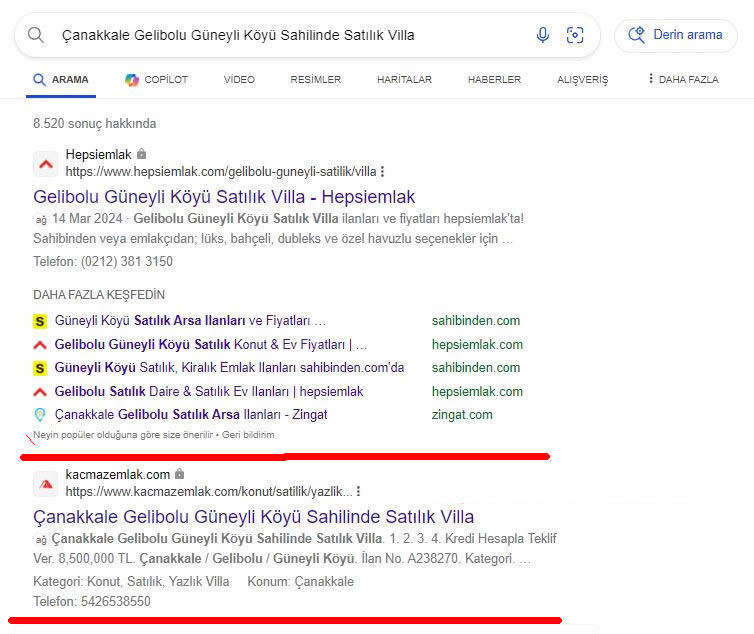
Task: Open options menu next to Hepsiemlak URL
Action: tap(383, 172)
